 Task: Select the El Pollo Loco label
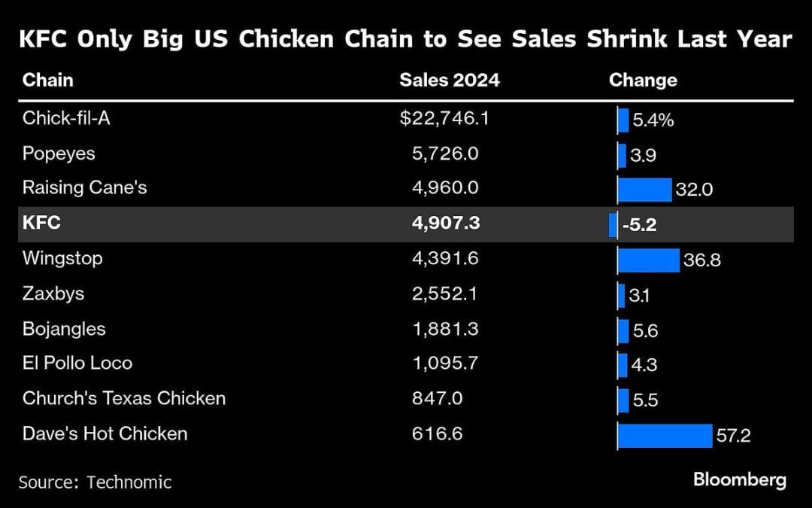(x=77, y=364)
